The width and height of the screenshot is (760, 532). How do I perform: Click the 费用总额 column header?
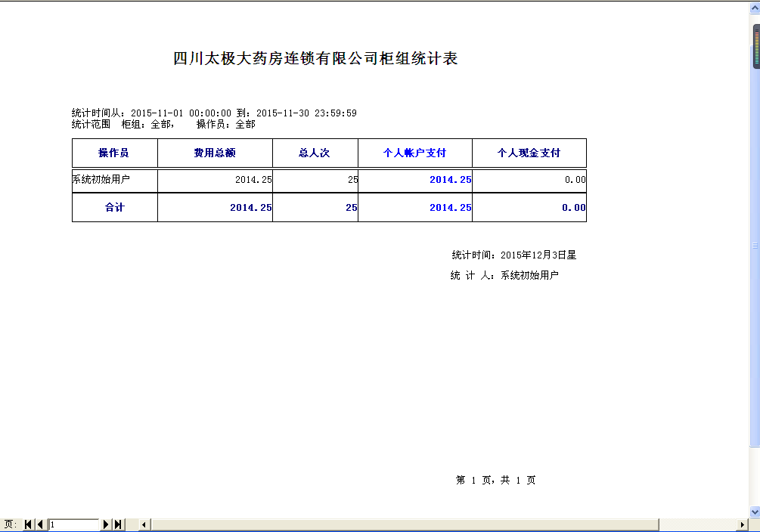216,153
